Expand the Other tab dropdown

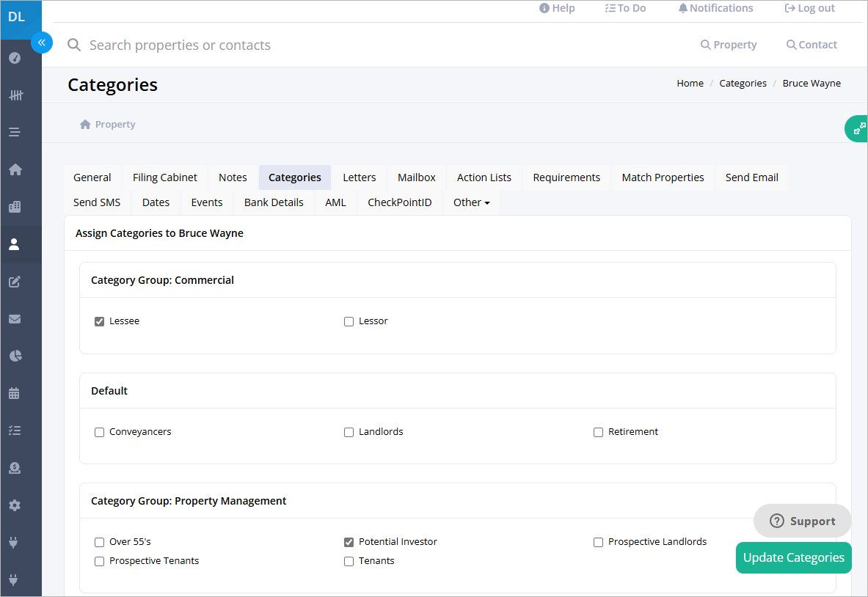point(472,202)
